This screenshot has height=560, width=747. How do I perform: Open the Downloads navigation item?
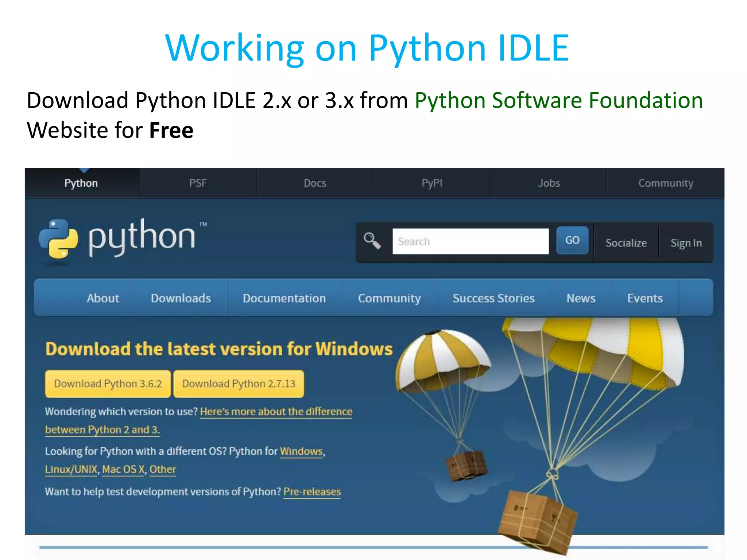181,298
